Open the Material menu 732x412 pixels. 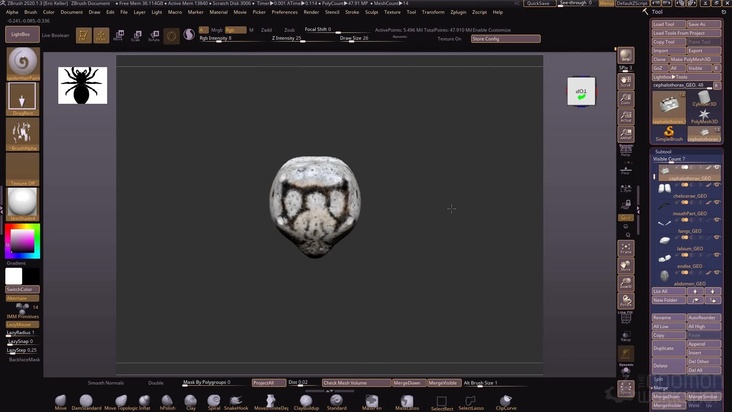(218, 12)
